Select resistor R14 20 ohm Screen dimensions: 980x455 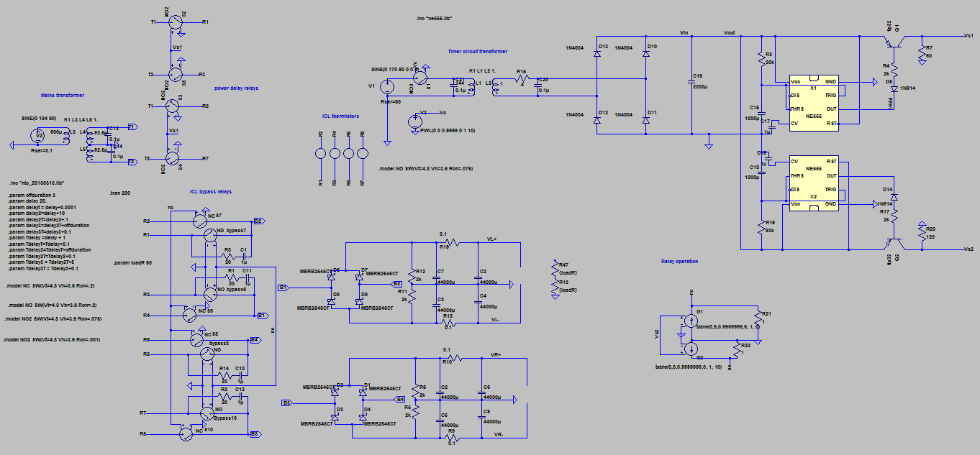(225, 375)
